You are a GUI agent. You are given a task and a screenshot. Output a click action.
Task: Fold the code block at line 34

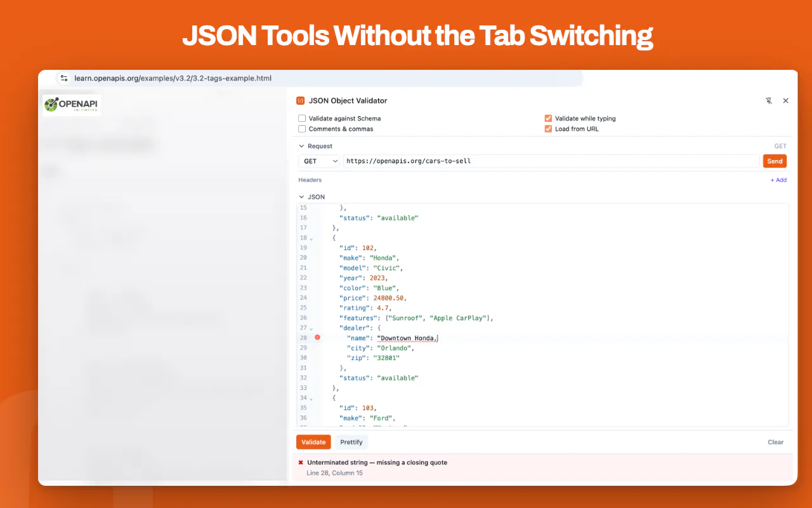311,399
